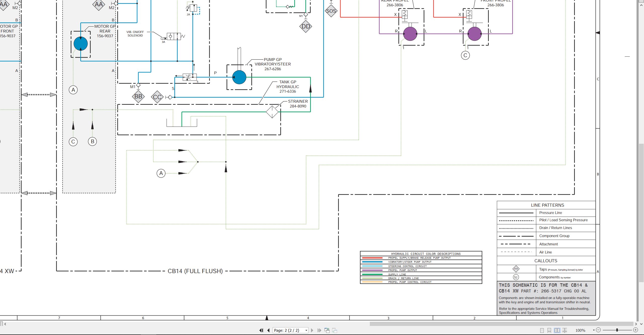Click the vertical scrollbar thumb
The width and height of the screenshot is (644, 335).
tap(641, 213)
